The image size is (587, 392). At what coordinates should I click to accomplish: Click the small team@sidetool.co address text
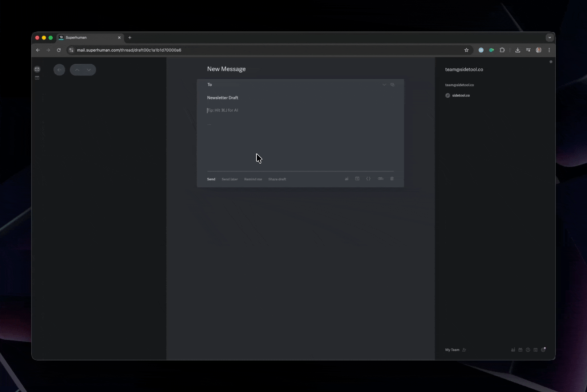[x=460, y=85]
